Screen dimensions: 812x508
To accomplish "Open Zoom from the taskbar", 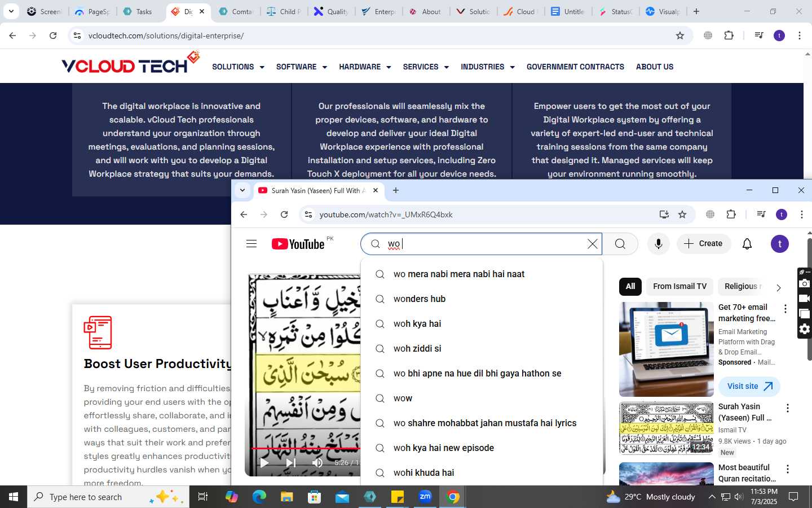I will click(x=425, y=497).
